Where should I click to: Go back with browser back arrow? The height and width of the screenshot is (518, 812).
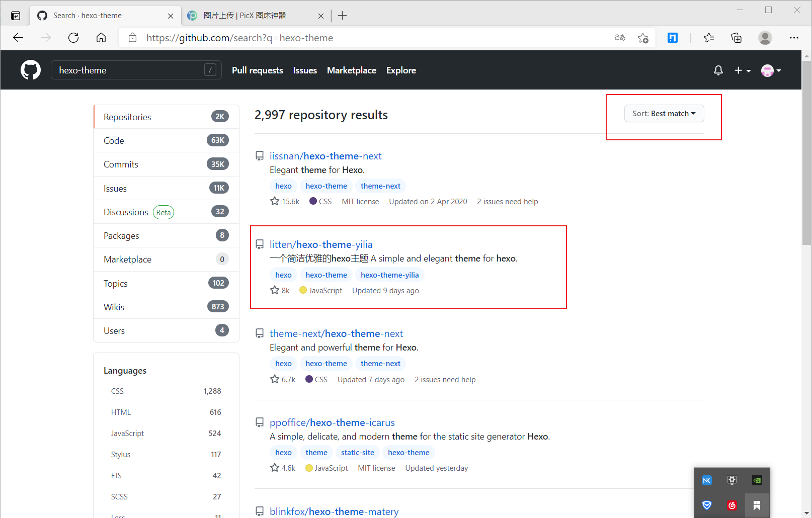(x=18, y=38)
